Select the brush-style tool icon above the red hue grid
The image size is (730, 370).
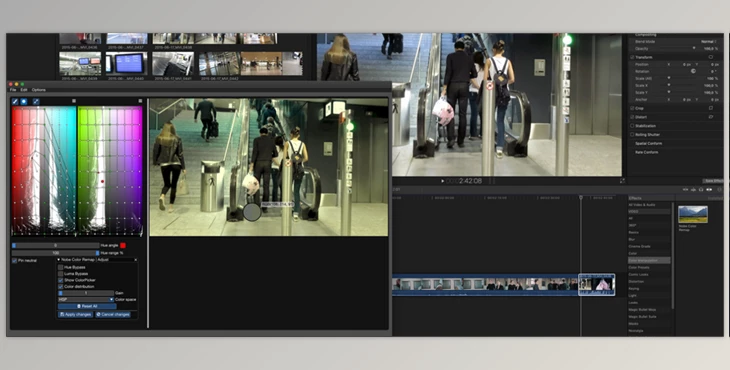[15, 101]
